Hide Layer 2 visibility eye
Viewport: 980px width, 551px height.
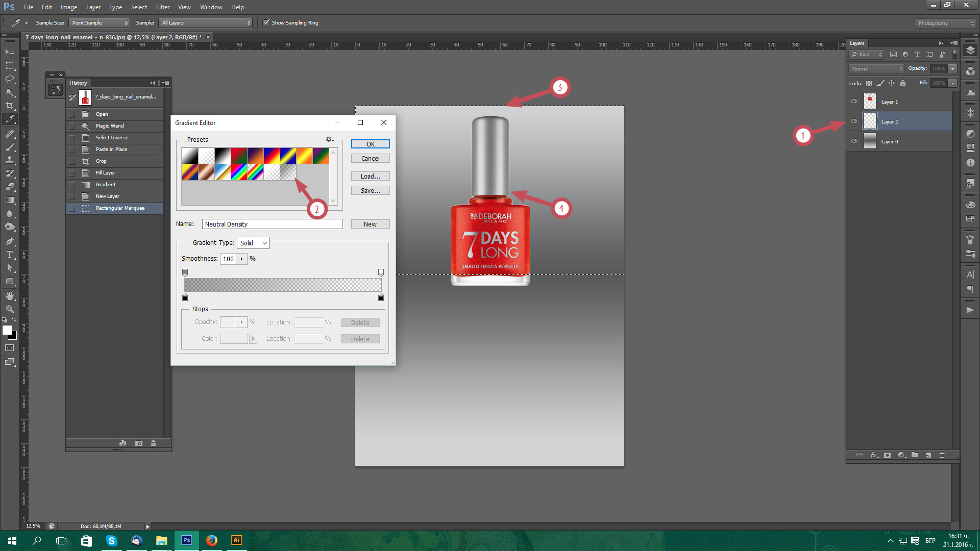(x=854, y=121)
